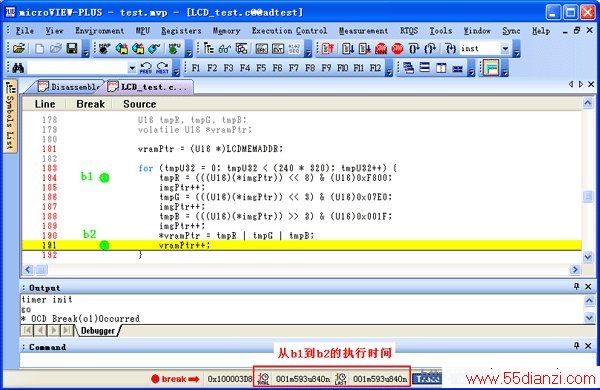
Task: Toggle breakpoint marker on line 191
Action: pos(104,245)
